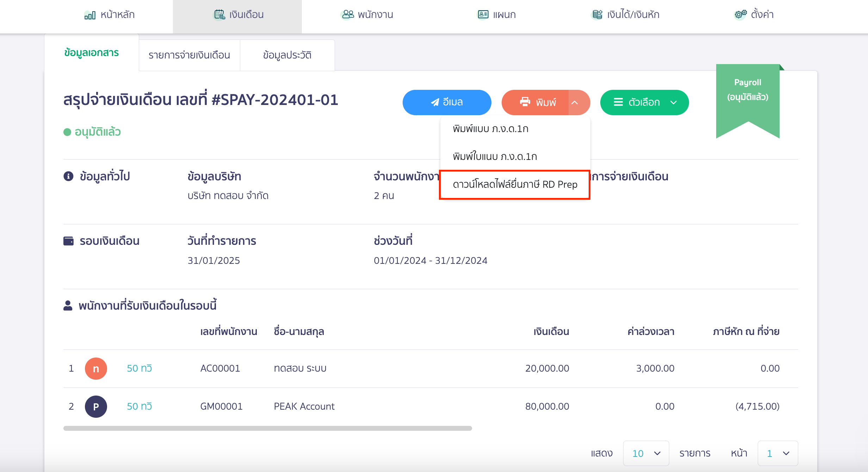Click the printer icon in พิมพ์ button
This screenshot has width=868, height=472.
point(525,102)
